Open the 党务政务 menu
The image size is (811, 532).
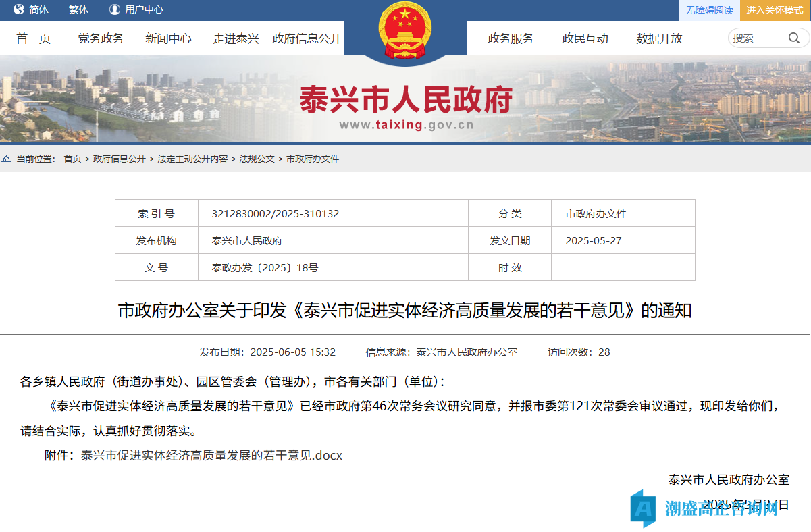[x=101, y=38]
